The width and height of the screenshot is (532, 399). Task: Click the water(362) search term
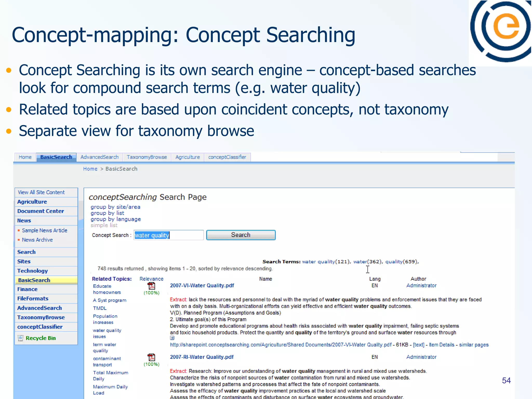pyautogui.click(x=368, y=262)
